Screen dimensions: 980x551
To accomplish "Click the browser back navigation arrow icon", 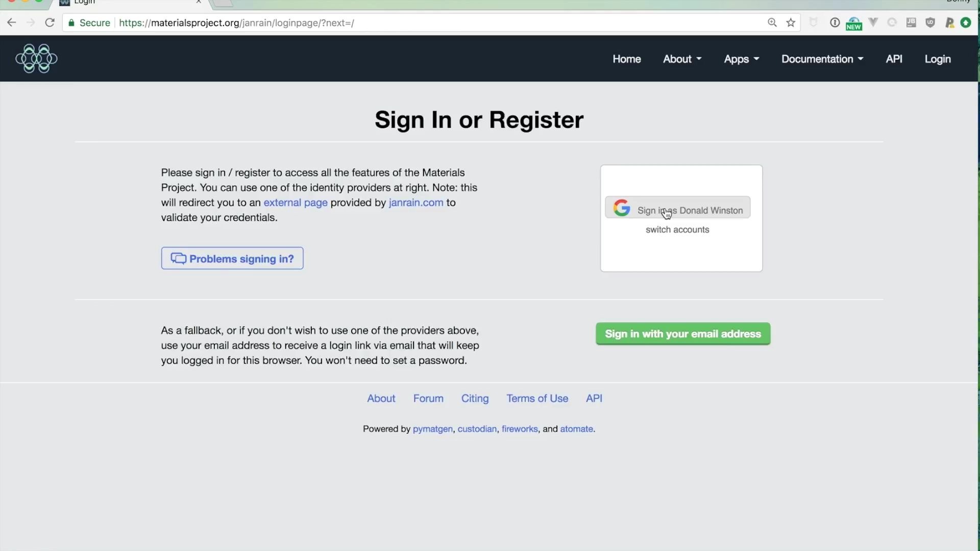I will point(11,22).
